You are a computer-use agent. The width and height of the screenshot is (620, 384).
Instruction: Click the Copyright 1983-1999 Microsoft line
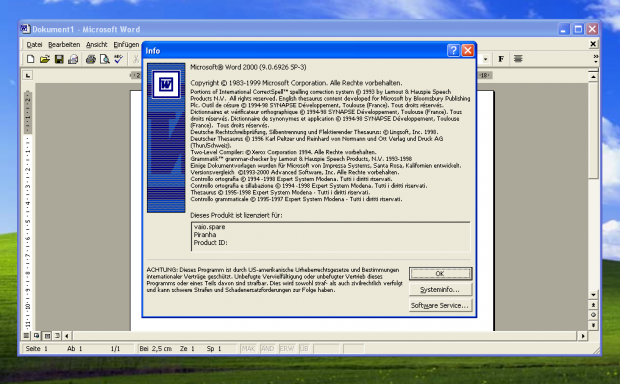(296, 83)
